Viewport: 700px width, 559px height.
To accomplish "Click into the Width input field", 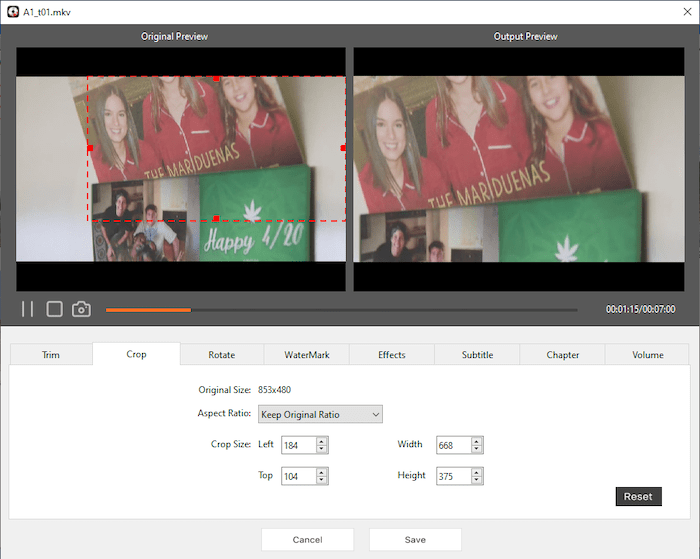I will click(452, 445).
